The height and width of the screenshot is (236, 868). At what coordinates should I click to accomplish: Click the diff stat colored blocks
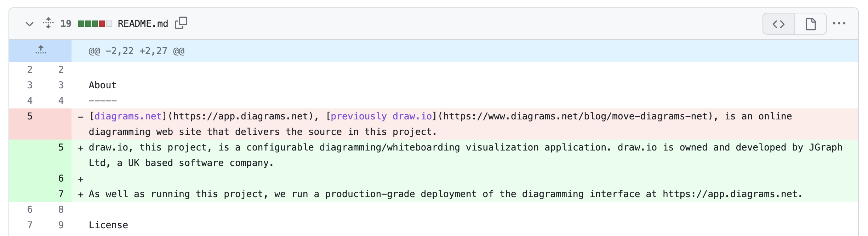point(94,23)
